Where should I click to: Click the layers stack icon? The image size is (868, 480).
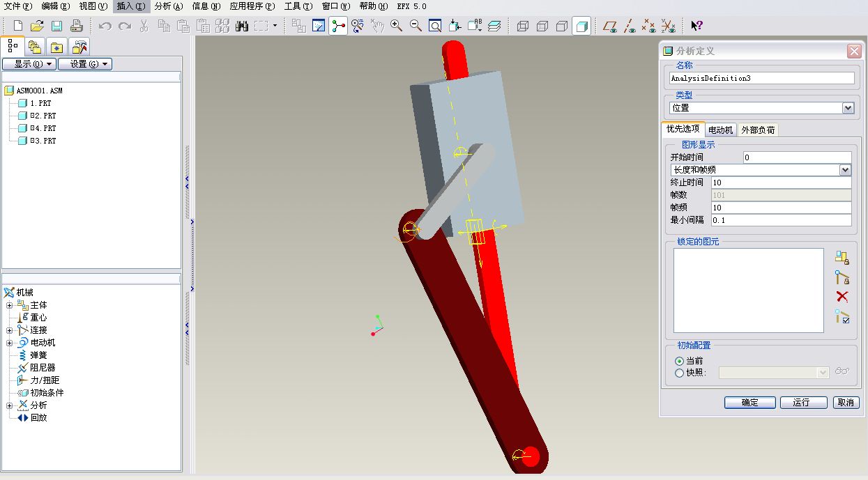[x=494, y=26]
